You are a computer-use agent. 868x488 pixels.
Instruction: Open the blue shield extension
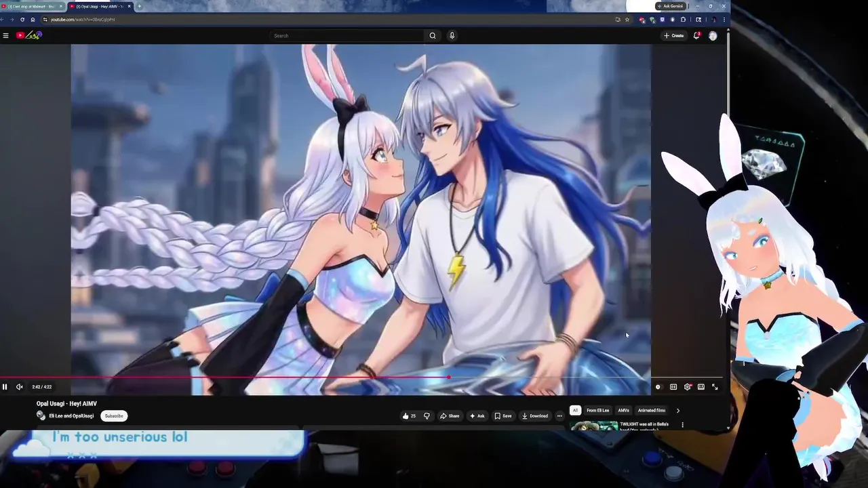pyautogui.click(x=663, y=20)
